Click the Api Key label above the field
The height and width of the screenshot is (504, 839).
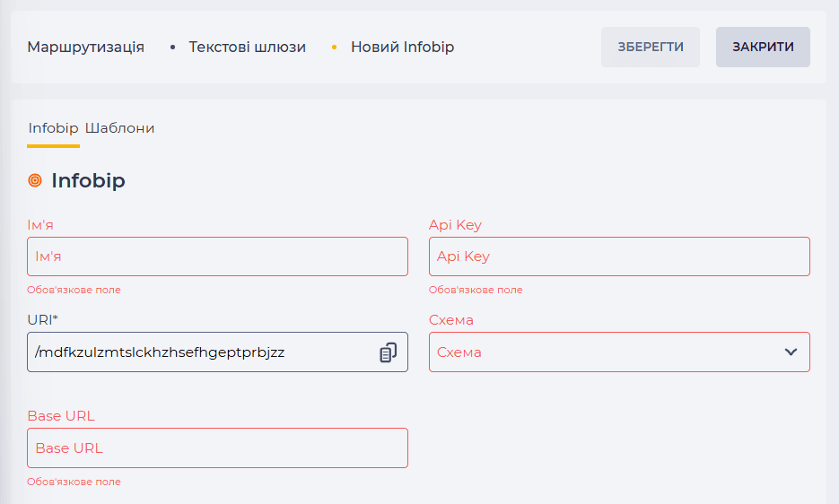[x=455, y=225]
